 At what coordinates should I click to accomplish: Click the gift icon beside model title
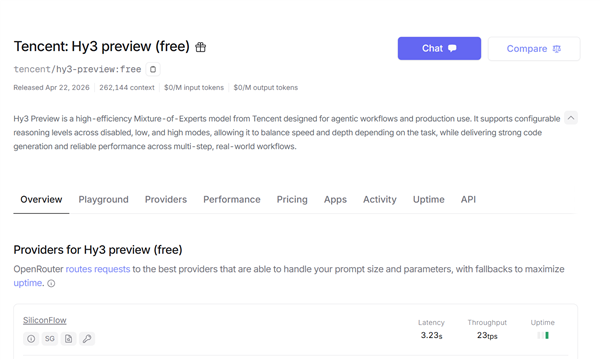pyautogui.click(x=201, y=47)
